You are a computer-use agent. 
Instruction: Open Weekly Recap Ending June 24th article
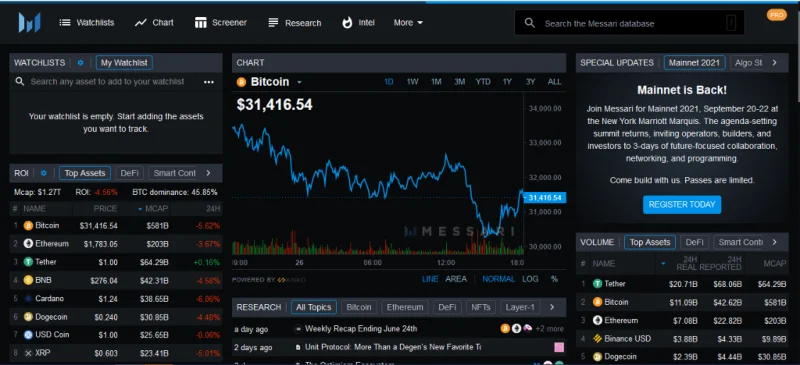click(x=361, y=329)
